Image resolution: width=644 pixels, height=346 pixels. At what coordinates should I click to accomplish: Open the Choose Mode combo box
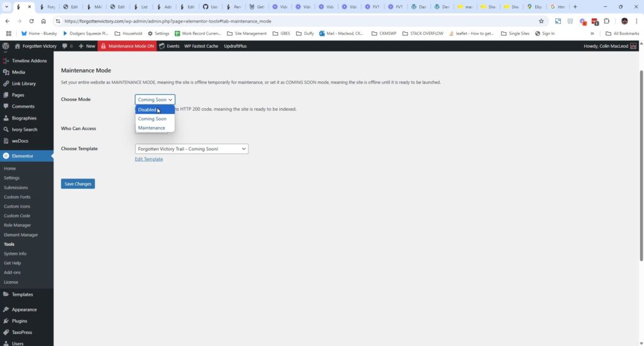pos(155,99)
